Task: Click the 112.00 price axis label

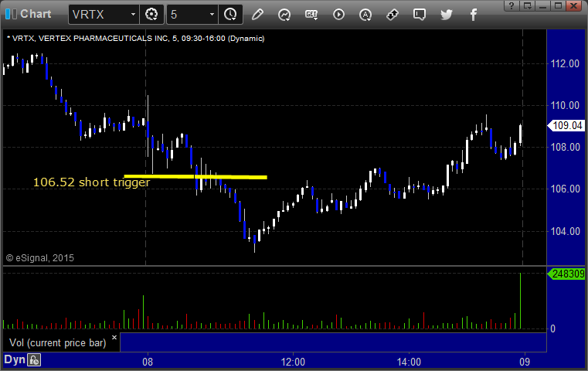Action: (x=565, y=64)
